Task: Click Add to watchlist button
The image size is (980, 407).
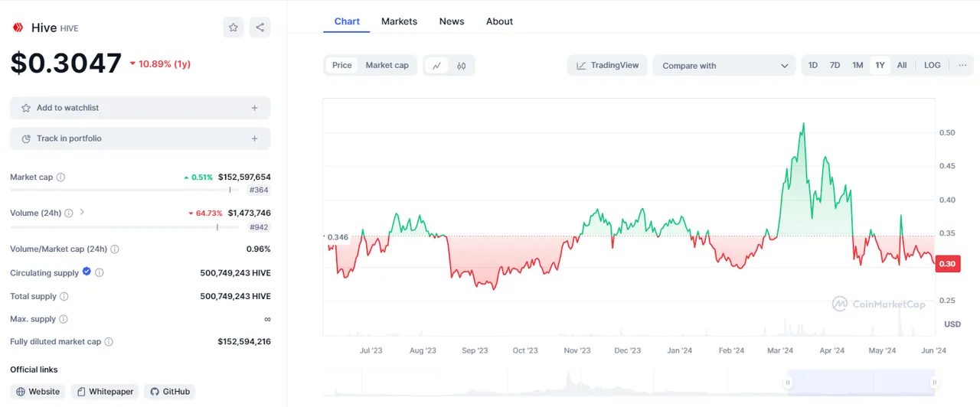Action: (x=140, y=108)
